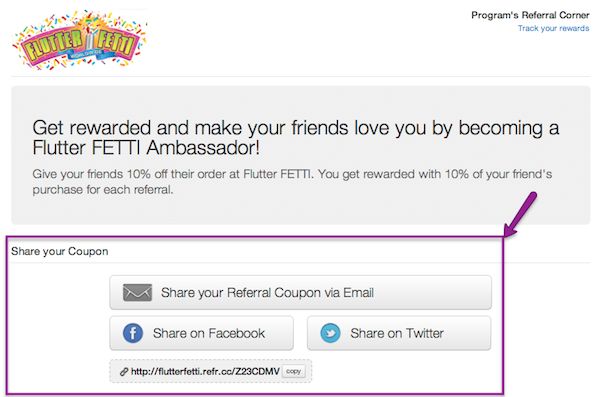The width and height of the screenshot is (600, 397).
Task: Share your Referral Coupon via Email
Action: click(300, 292)
